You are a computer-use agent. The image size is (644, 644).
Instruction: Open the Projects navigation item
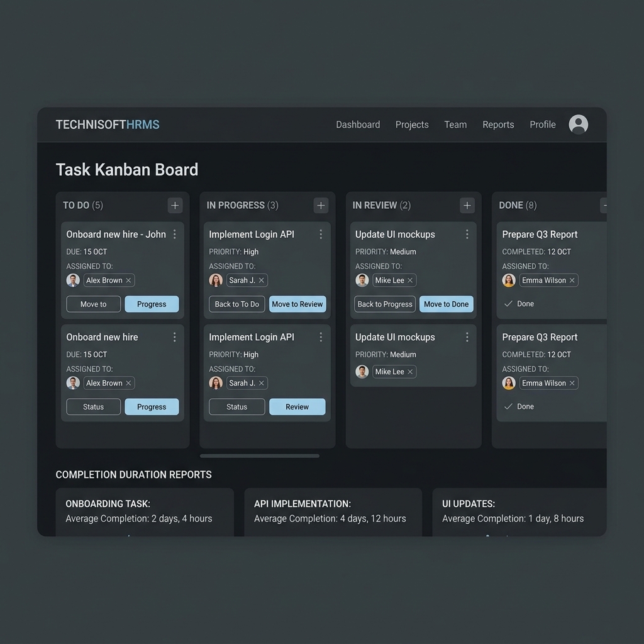pos(412,125)
